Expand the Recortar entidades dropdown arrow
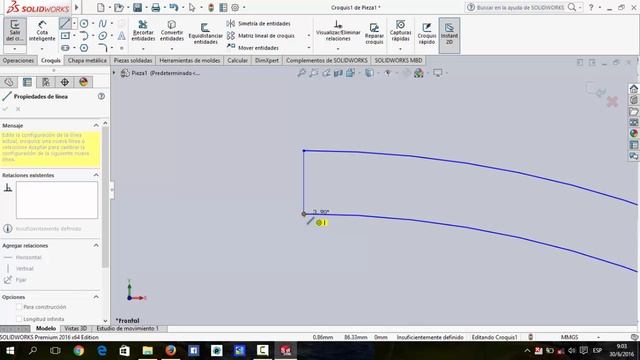The width and height of the screenshot is (640, 360). [143, 49]
